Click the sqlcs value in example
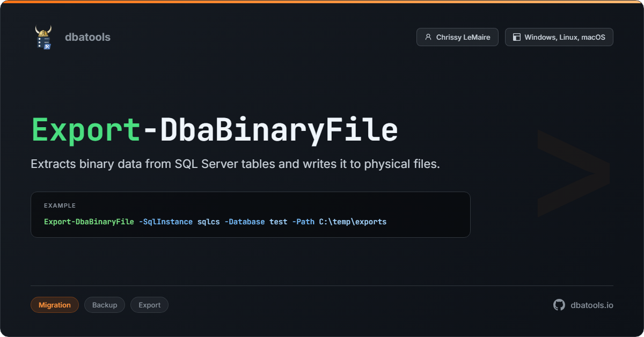The height and width of the screenshot is (337, 644). (x=209, y=222)
